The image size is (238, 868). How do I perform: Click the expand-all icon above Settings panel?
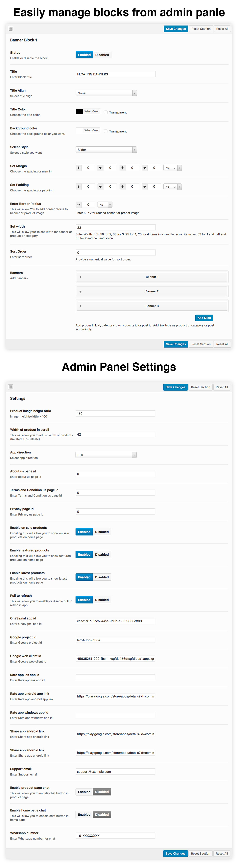[11, 387]
